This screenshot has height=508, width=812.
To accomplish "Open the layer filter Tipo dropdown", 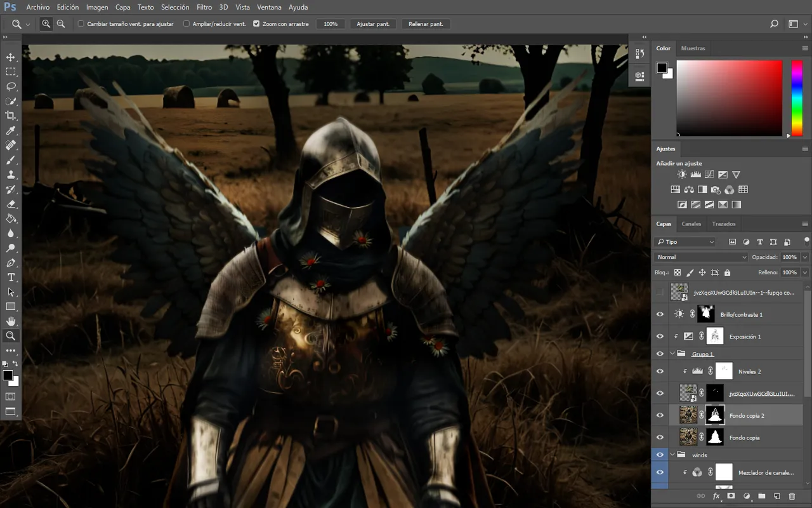I will 684,242.
